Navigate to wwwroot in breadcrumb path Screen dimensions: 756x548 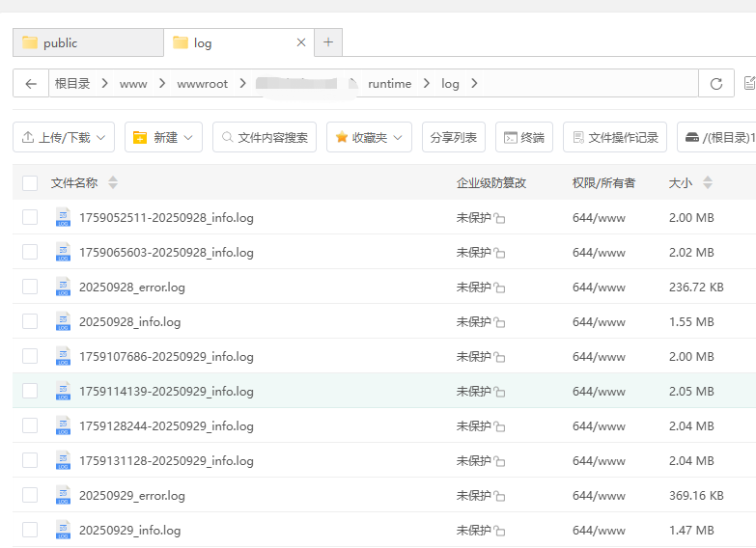[203, 84]
